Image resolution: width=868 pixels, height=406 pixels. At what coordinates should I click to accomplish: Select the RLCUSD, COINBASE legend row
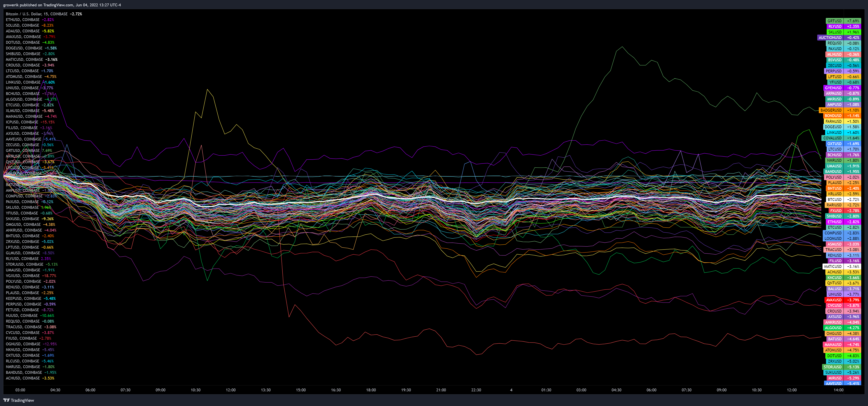(30, 361)
